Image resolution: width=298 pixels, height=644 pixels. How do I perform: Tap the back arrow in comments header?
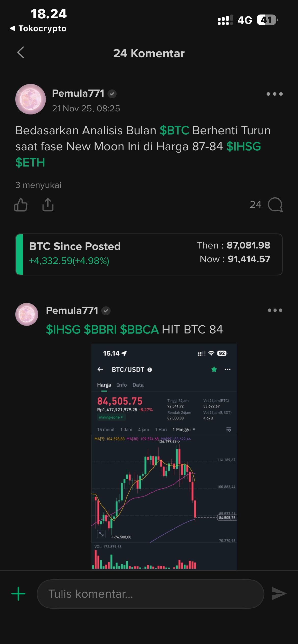[21, 53]
